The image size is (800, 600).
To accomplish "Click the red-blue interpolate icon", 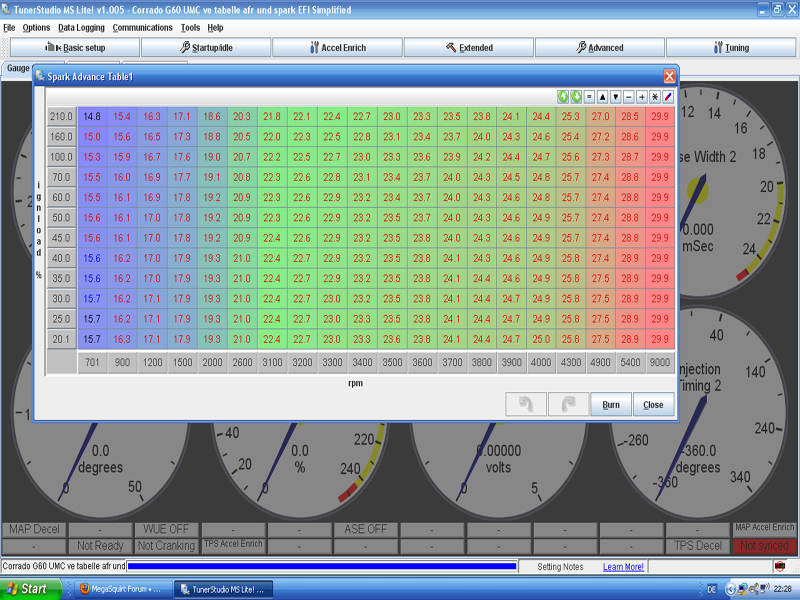I will [x=668, y=97].
